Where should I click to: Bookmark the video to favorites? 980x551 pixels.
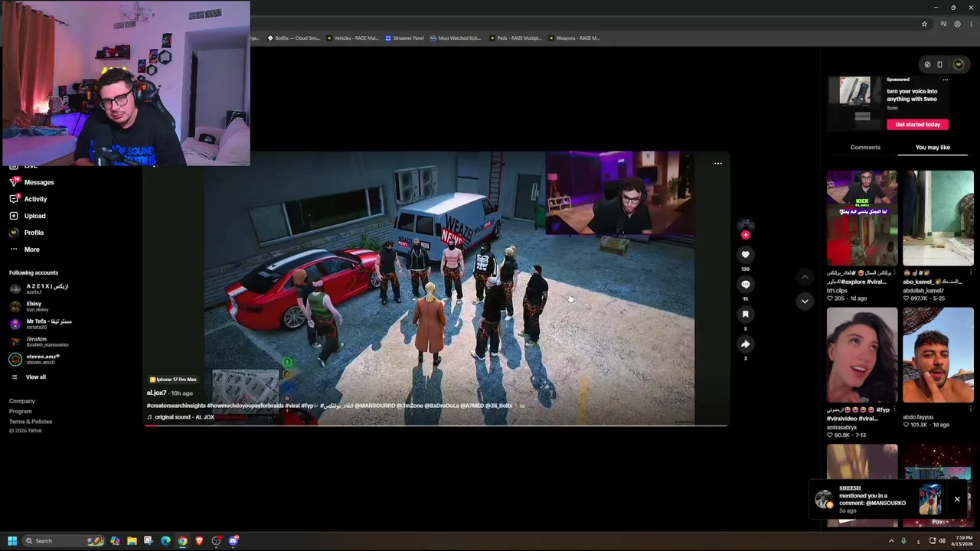coord(745,315)
